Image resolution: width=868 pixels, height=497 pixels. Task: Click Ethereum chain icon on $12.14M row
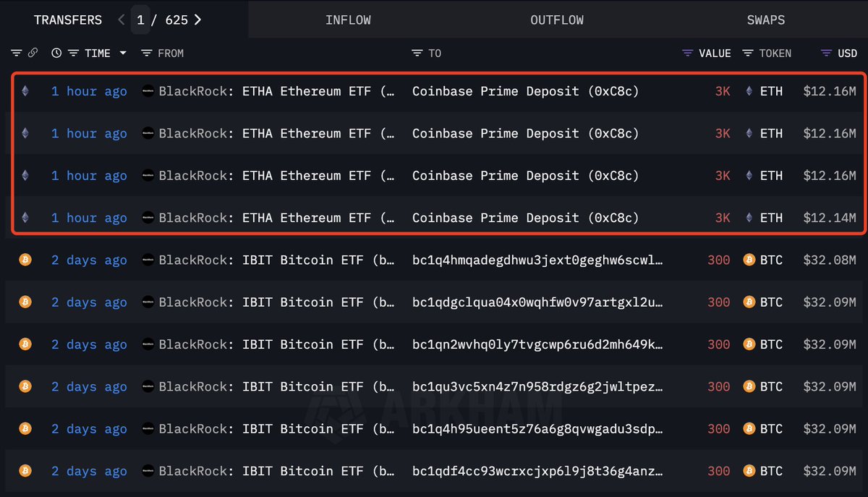click(25, 218)
